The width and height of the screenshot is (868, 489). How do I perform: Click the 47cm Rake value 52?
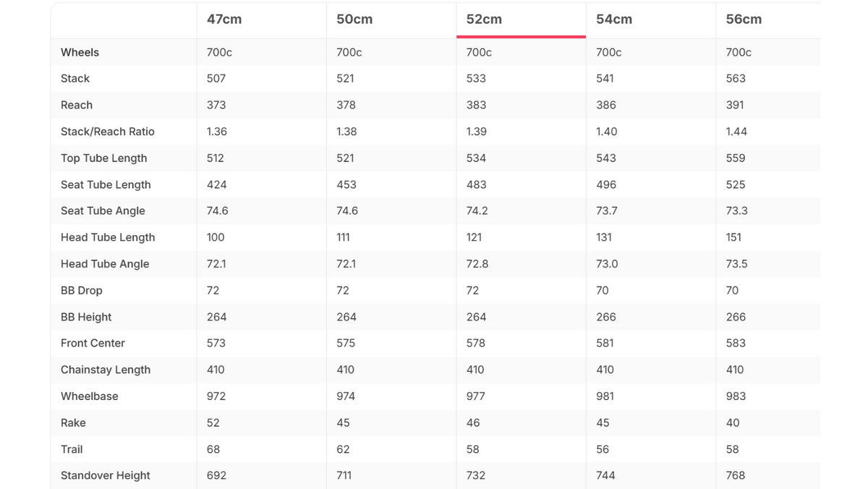pyautogui.click(x=213, y=422)
